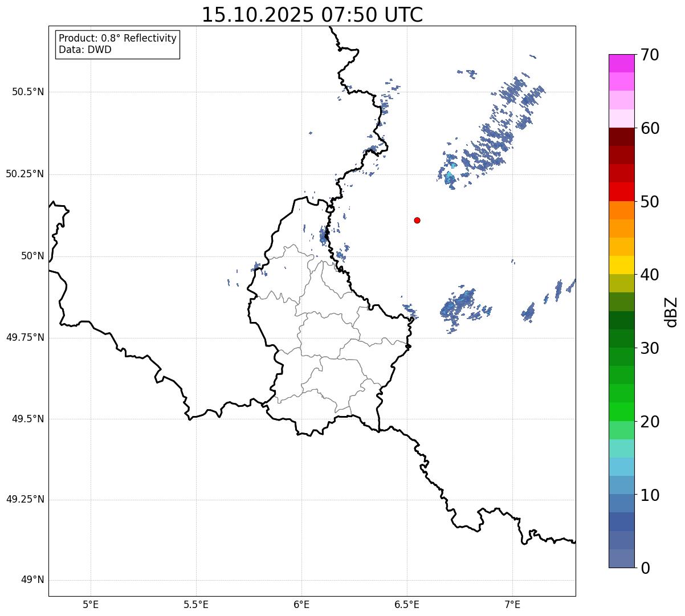Click the 49.25°N latitude label
Viewport: 685px width, 616px height.
[x=25, y=500]
